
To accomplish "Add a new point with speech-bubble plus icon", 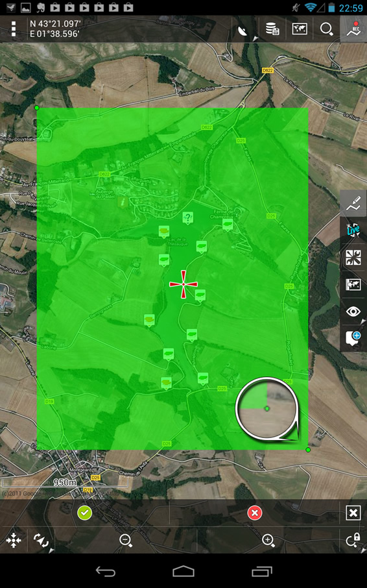I will [353, 338].
